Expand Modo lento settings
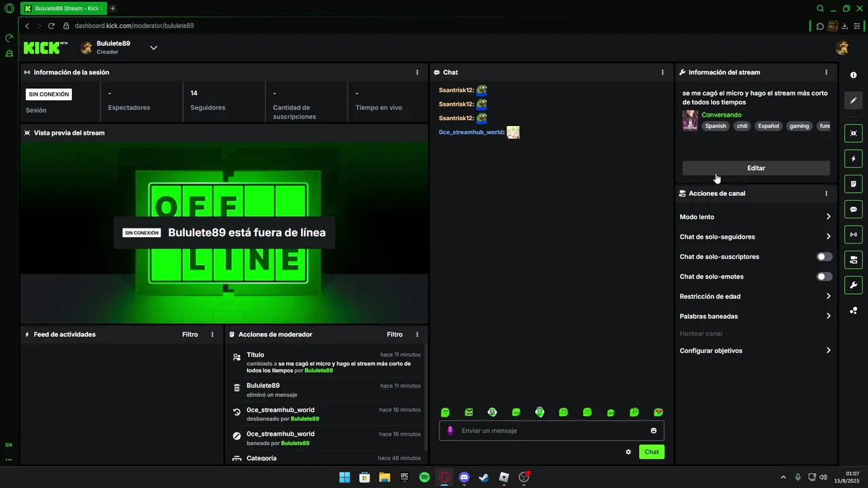Image resolution: width=868 pixels, height=488 pixels. 755,217
